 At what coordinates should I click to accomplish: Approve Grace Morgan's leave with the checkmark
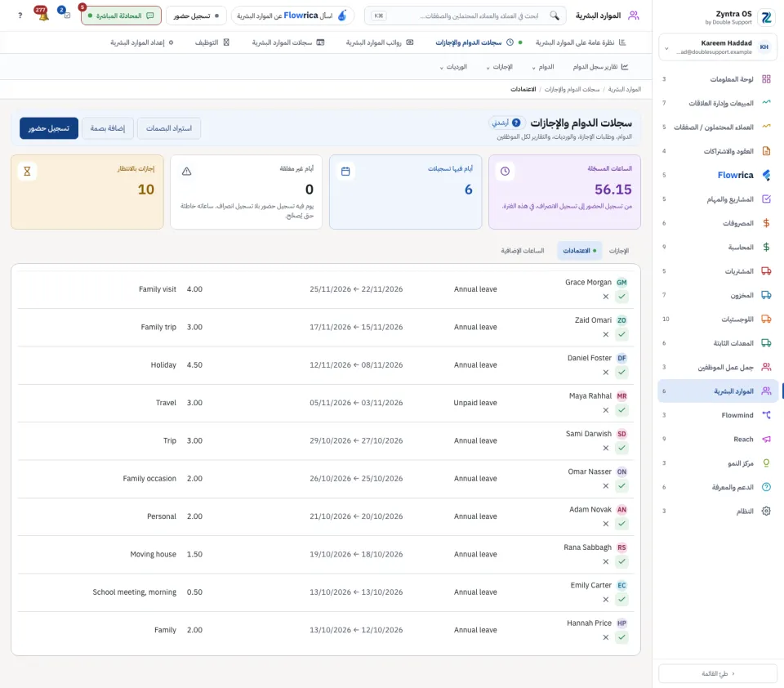[x=621, y=297]
